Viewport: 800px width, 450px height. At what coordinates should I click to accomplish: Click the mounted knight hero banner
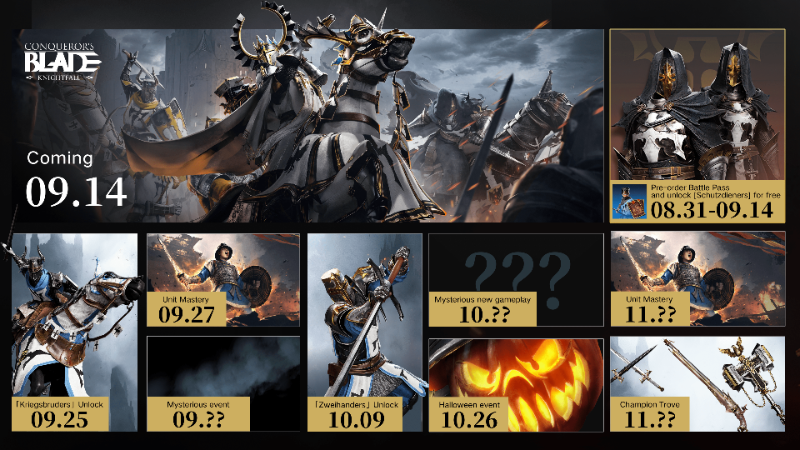pos(308,126)
